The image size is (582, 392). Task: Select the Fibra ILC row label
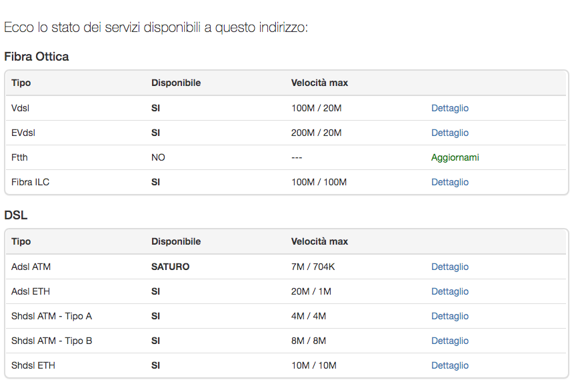pos(30,182)
